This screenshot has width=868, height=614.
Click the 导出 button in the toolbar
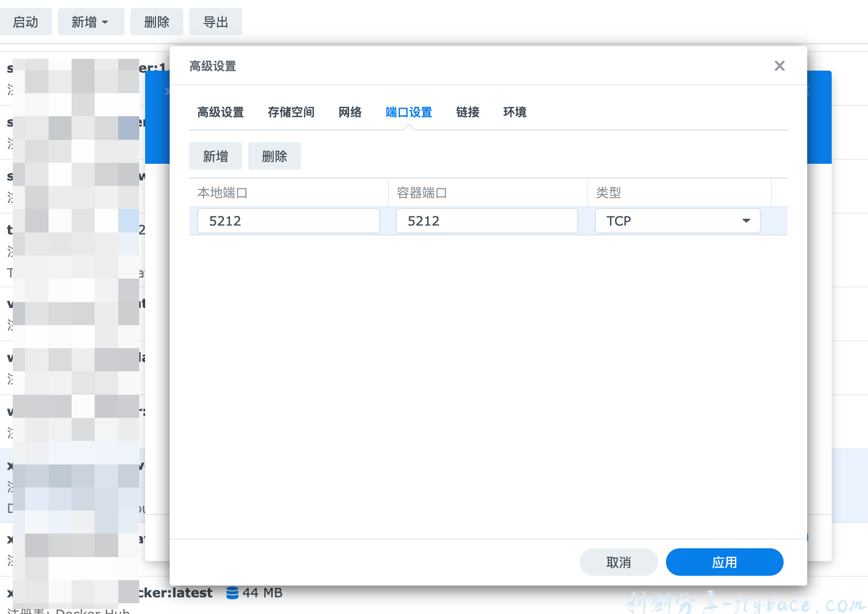coord(215,22)
